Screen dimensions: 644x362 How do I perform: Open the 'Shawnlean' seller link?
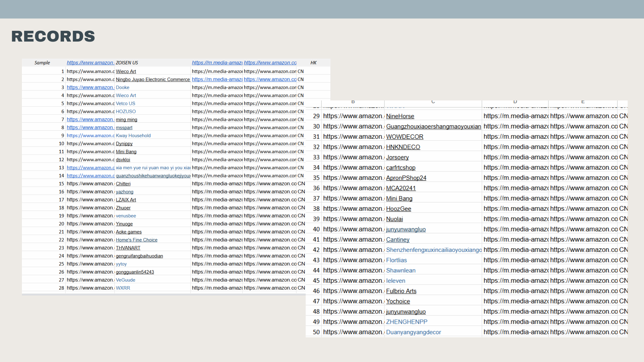[400, 271]
